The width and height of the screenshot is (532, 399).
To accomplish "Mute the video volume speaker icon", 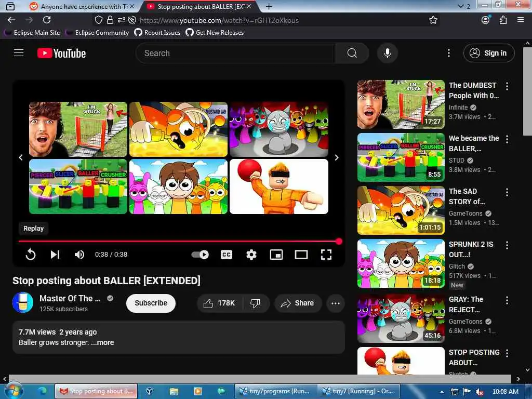I will [x=79, y=255].
